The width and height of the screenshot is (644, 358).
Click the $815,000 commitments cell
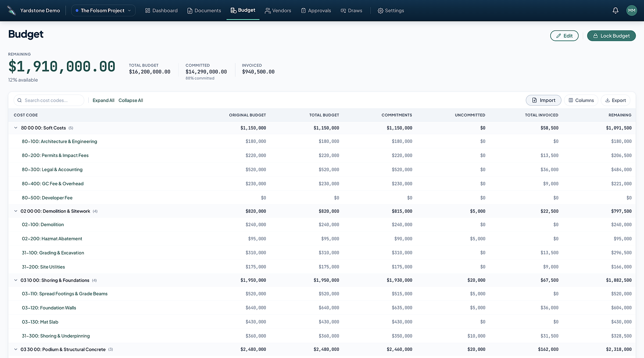[402, 211]
